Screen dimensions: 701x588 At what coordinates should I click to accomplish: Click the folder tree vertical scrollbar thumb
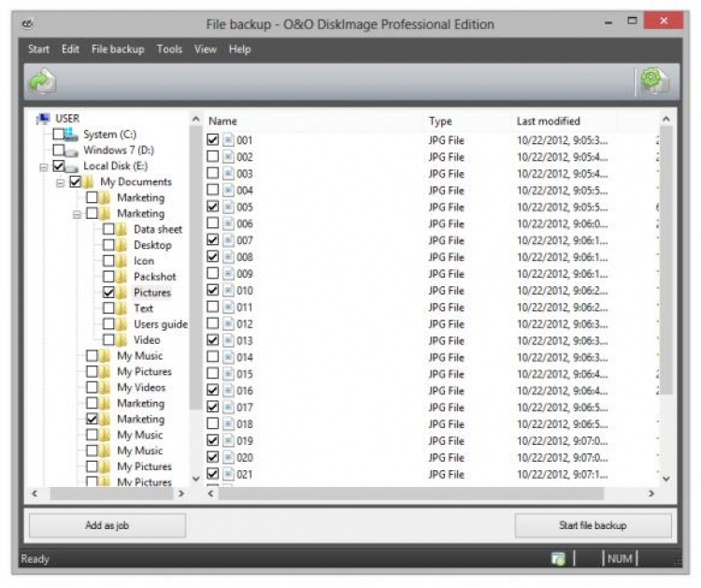click(x=196, y=267)
